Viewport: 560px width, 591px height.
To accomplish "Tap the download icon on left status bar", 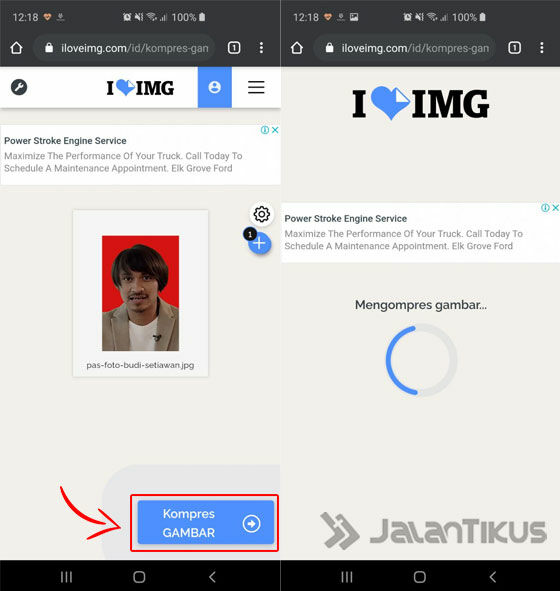I will click(60, 17).
